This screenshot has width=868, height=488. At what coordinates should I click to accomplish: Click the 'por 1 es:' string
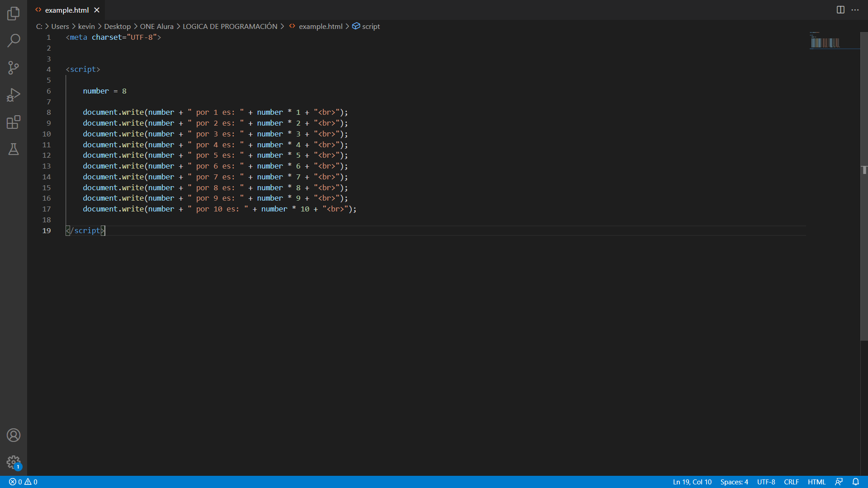pos(216,112)
